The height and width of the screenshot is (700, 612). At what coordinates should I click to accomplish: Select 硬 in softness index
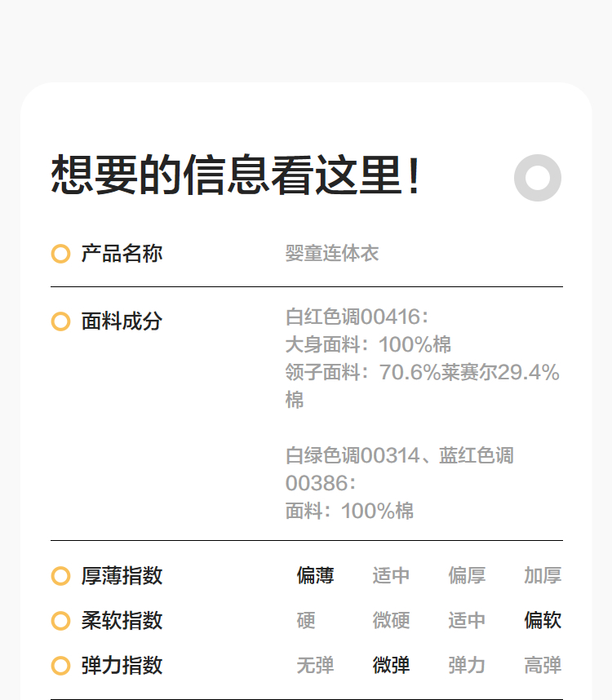[x=306, y=621]
